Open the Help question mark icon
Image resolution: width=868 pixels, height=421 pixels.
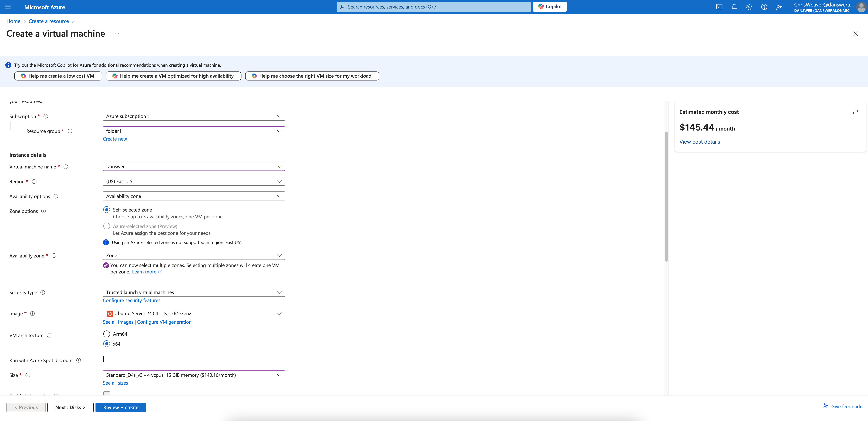764,7
